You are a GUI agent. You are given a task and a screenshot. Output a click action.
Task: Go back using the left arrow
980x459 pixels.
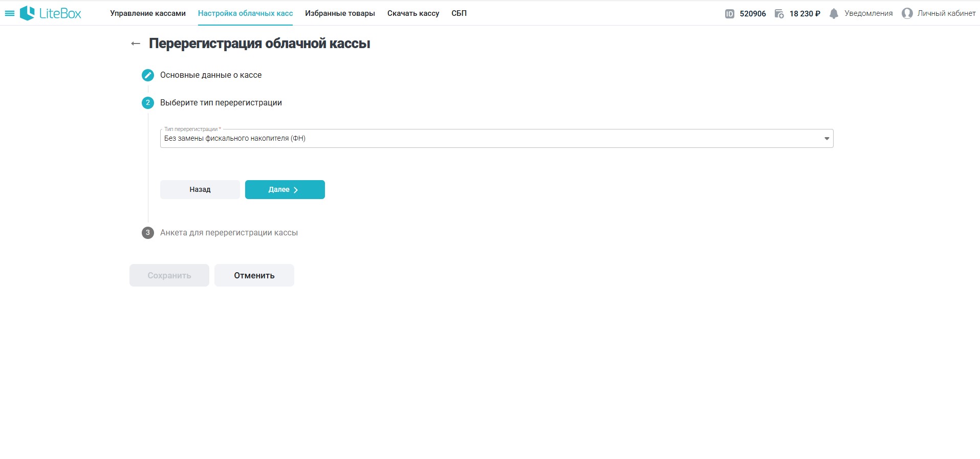136,44
